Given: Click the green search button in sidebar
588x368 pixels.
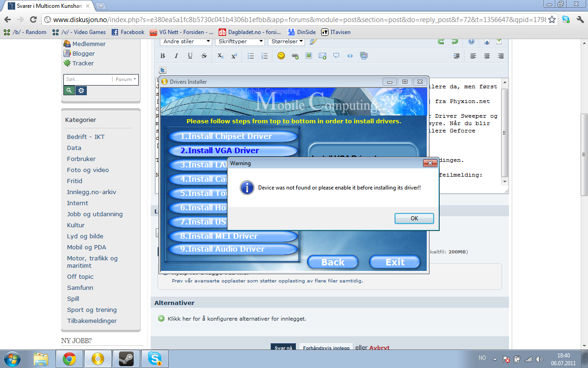Looking at the screenshot, I should [69, 91].
